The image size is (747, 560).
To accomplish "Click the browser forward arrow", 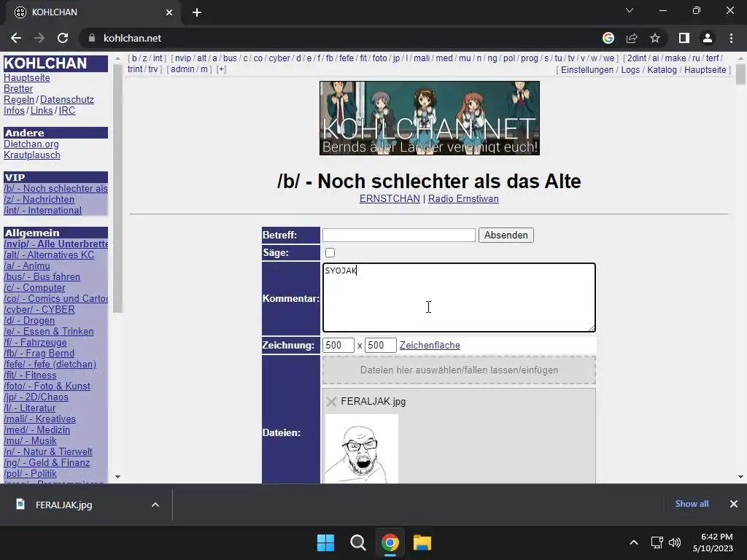I will pos(39,38).
